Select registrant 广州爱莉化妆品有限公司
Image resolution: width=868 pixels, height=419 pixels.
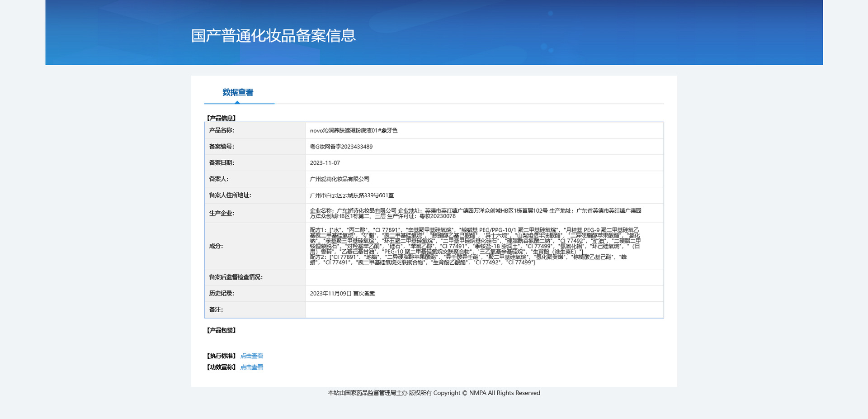point(340,179)
